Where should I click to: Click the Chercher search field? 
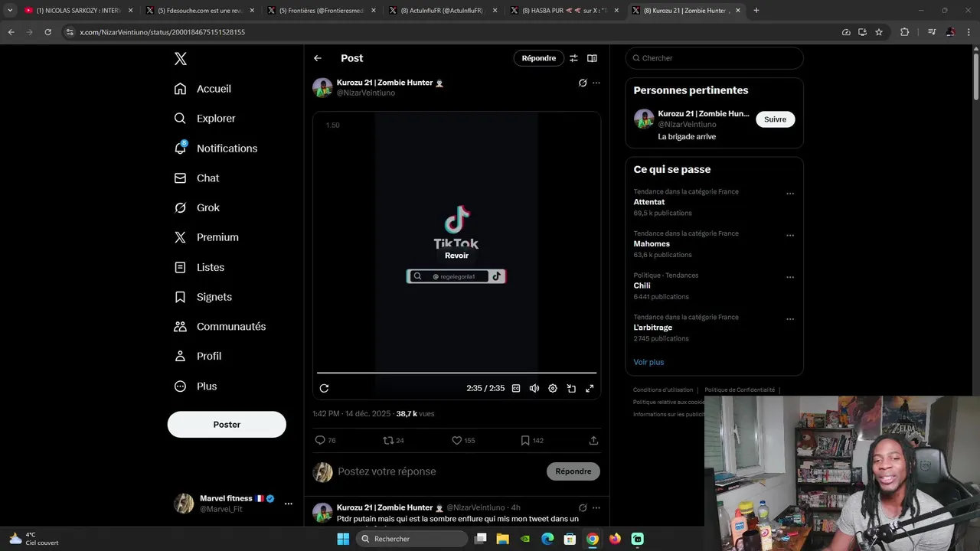714,58
